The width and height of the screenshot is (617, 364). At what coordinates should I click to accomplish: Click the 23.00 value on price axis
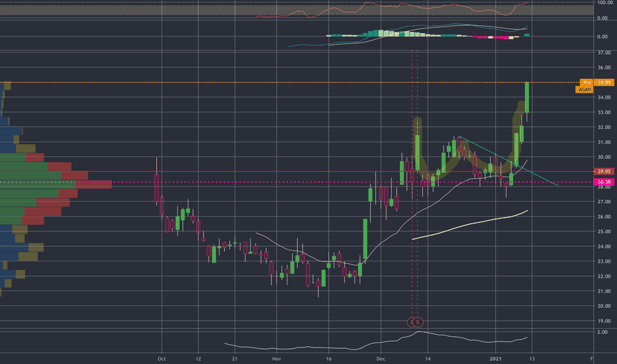pos(604,261)
